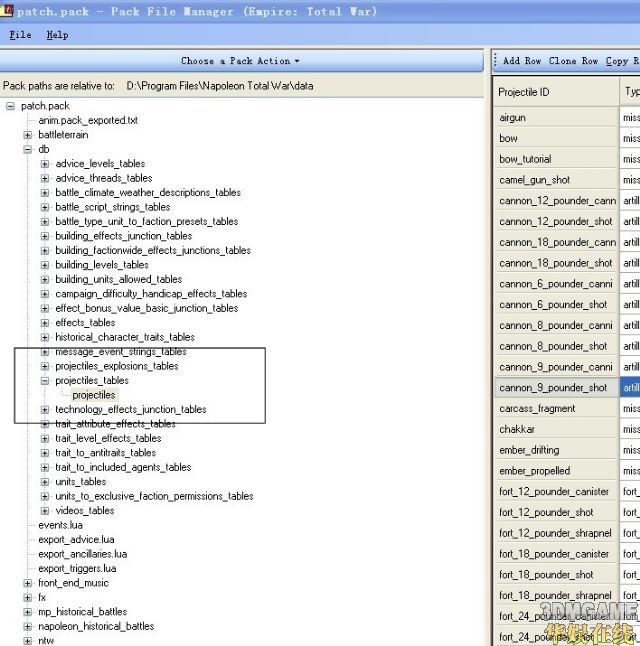Click the Add Row button
This screenshot has width=640, height=646.
point(522,61)
